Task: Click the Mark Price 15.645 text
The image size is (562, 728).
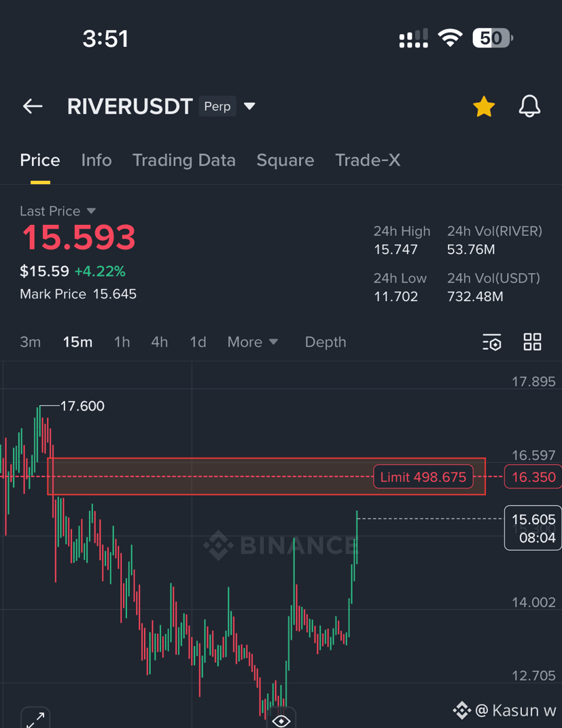Action: 78,294
